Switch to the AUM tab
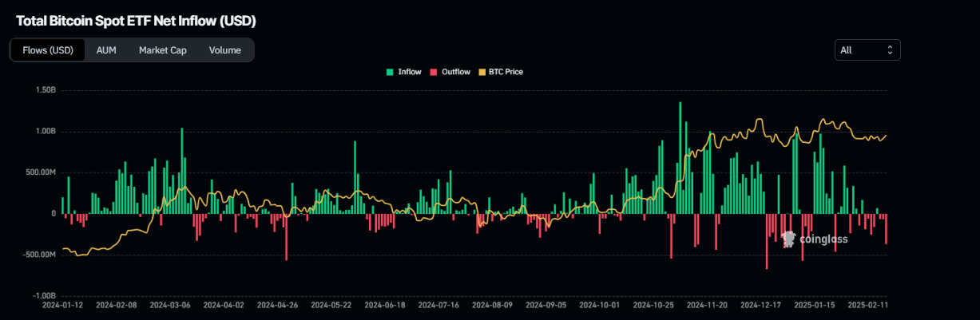This screenshot has width=980, height=320. (x=106, y=50)
